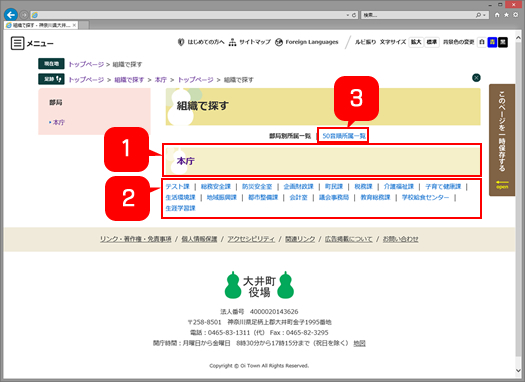Open the browser home icon
This screenshot has width=525, height=382.
pos(497,15)
